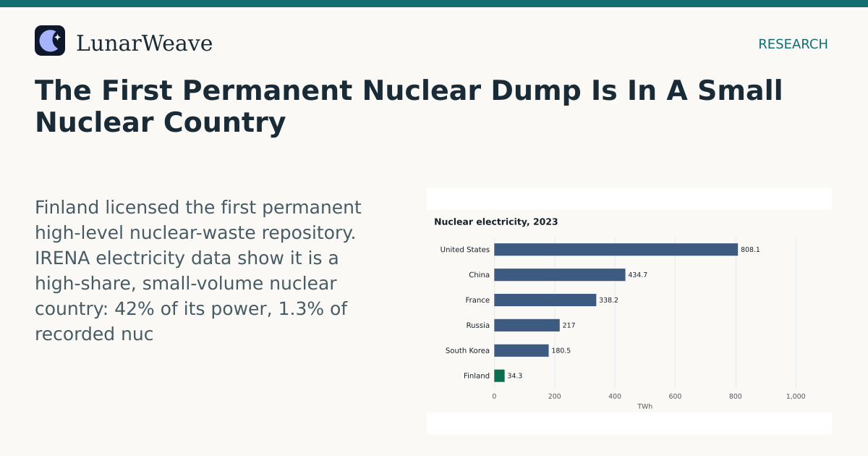This screenshot has height=456, width=868.
Task: Click the 400 x-axis tick label
Action: click(615, 396)
